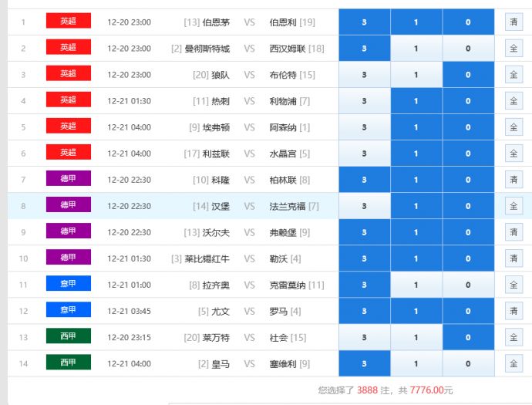Click the red 英超 tag in row 4

(68, 100)
